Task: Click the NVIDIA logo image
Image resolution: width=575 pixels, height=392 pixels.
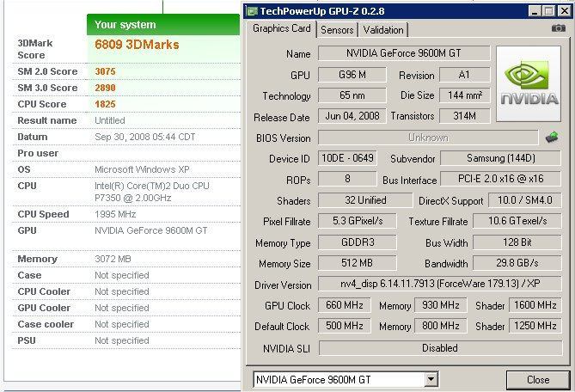Action: [x=529, y=83]
